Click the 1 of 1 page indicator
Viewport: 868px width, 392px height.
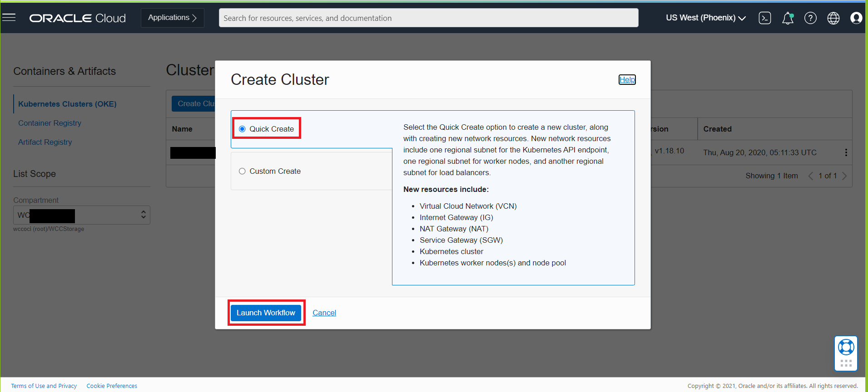[828, 176]
